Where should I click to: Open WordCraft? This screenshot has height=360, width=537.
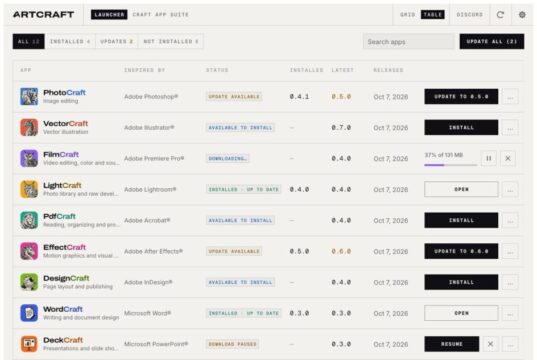[x=461, y=313]
